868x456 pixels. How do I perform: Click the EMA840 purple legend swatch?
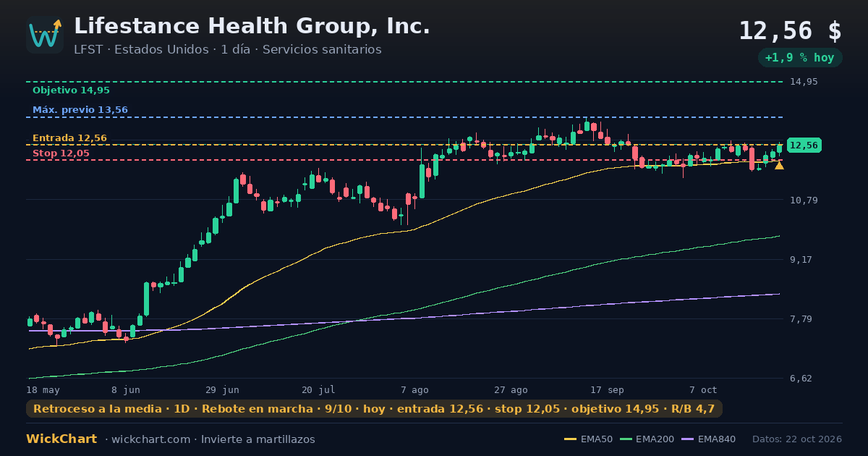687,439
